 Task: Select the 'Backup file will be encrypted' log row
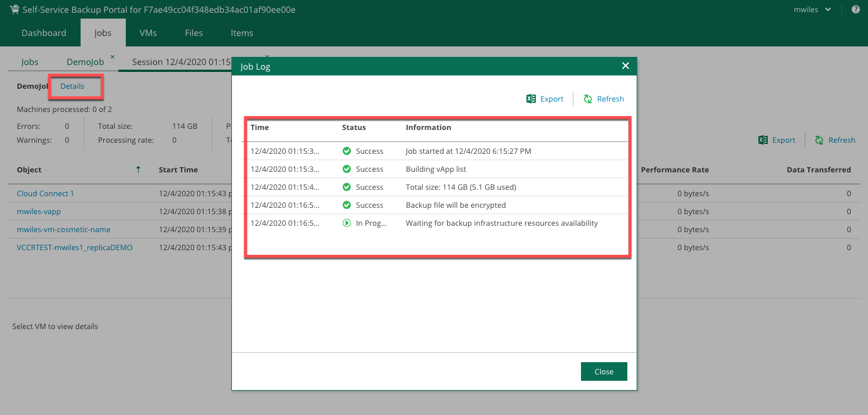click(x=455, y=205)
